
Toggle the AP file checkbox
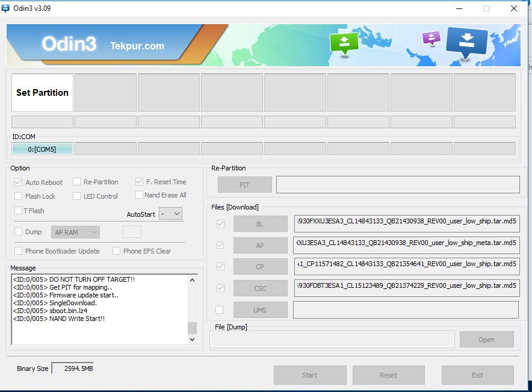click(x=220, y=245)
